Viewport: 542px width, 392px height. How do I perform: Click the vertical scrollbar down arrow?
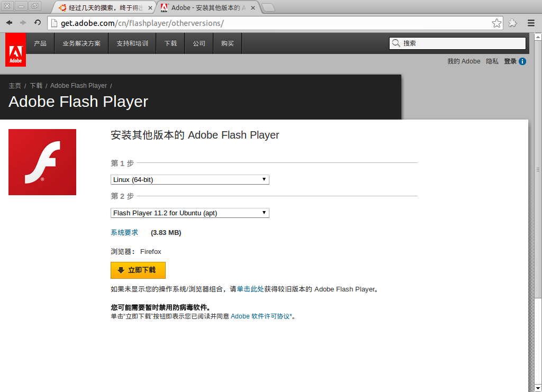[x=538, y=388]
